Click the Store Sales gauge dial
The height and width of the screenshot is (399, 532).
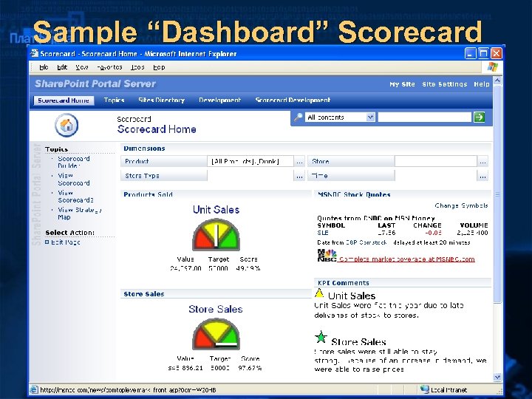(216, 334)
